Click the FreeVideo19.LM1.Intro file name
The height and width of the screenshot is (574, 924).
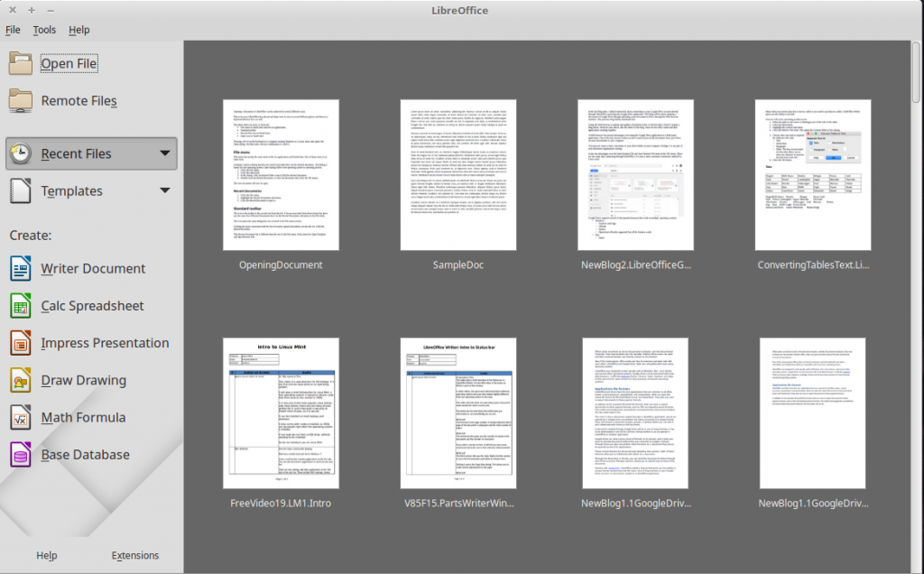tap(281, 504)
